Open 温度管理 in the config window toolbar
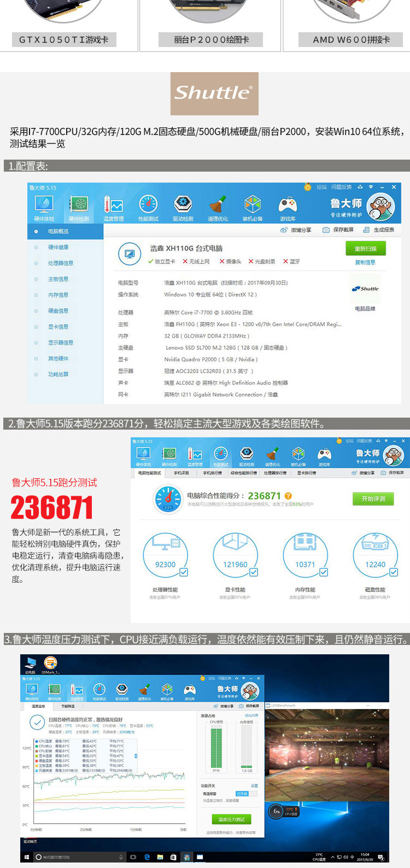 [114, 208]
